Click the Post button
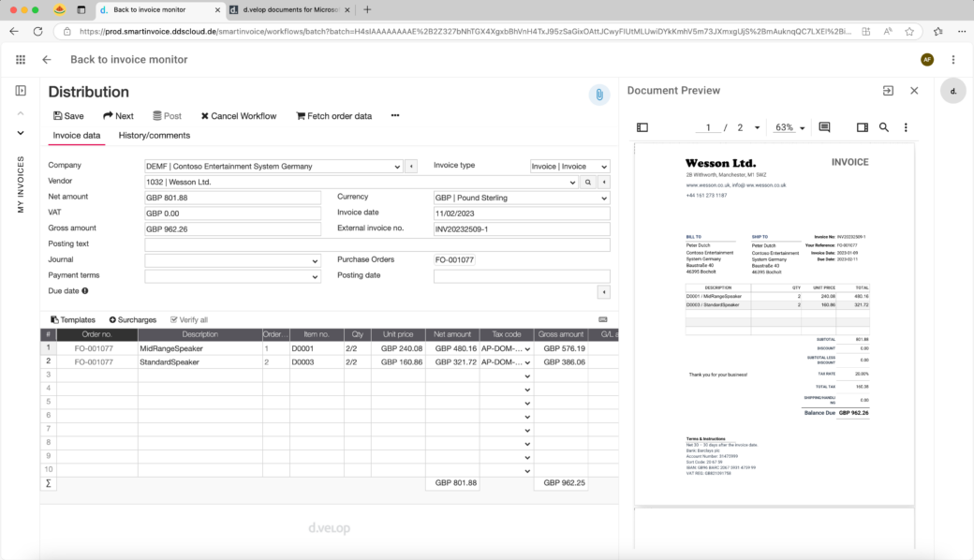This screenshot has width=974, height=560. [x=167, y=116]
